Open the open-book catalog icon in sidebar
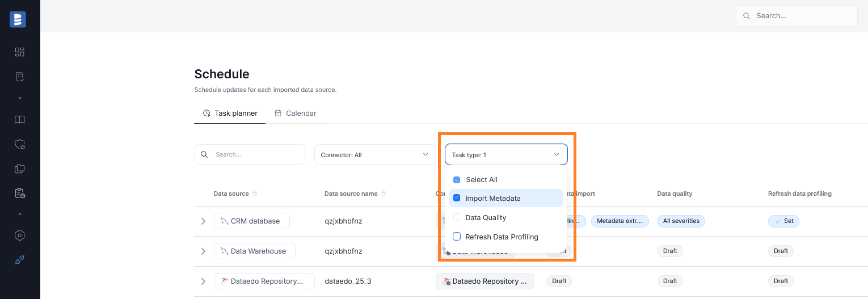 [x=20, y=120]
